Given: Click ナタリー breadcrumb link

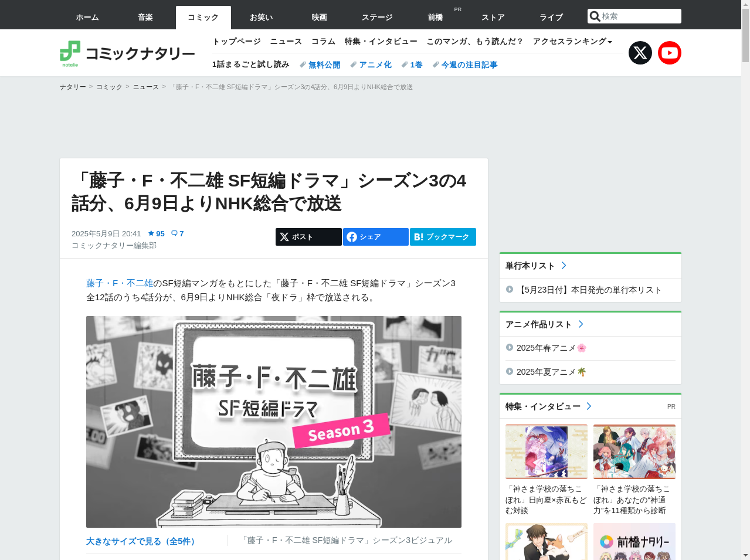Looking at the screenshot, I should tap(73, 87).
